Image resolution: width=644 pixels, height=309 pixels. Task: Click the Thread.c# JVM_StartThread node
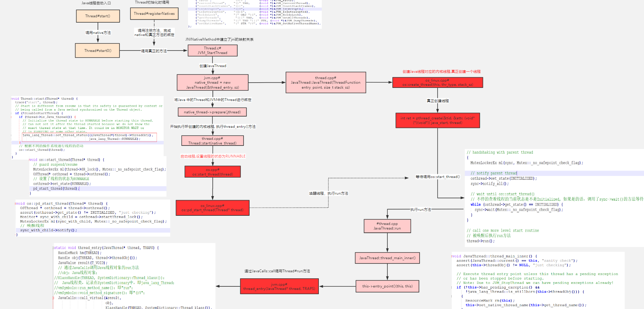click(x=212, y=50)
